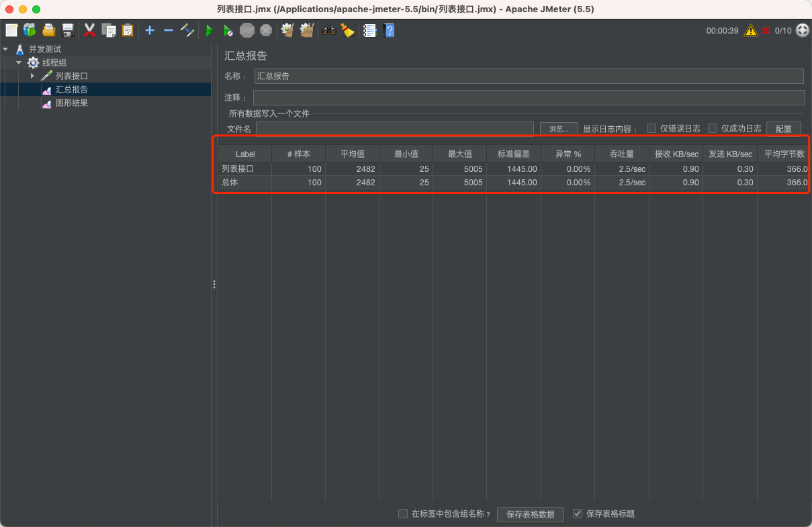
Task: Click the start-without-pauses play icon
Action: [x=228, y=30]
